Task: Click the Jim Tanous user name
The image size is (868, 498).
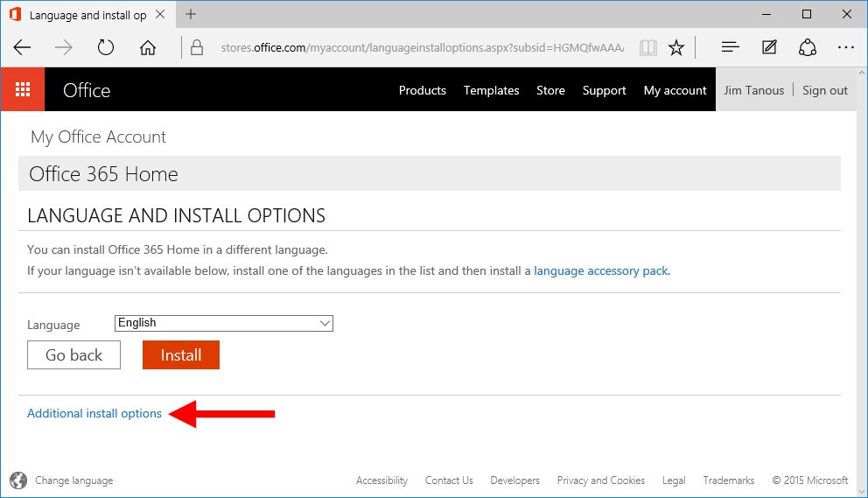Action: click(753, 90)
